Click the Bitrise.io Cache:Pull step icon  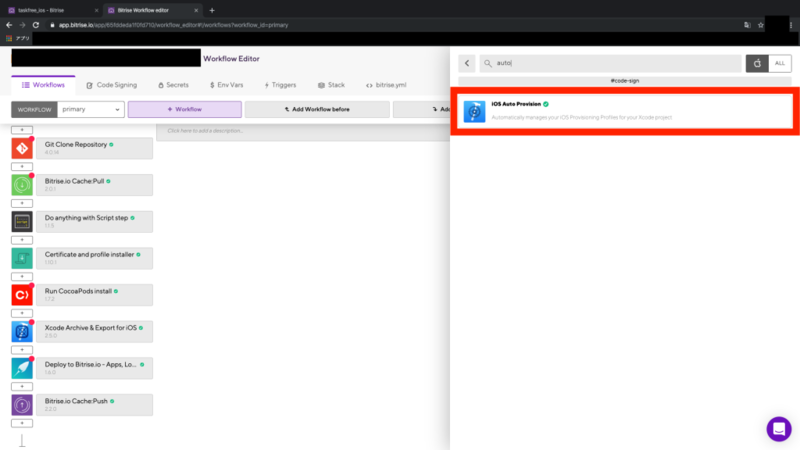[x=22, y=185]
